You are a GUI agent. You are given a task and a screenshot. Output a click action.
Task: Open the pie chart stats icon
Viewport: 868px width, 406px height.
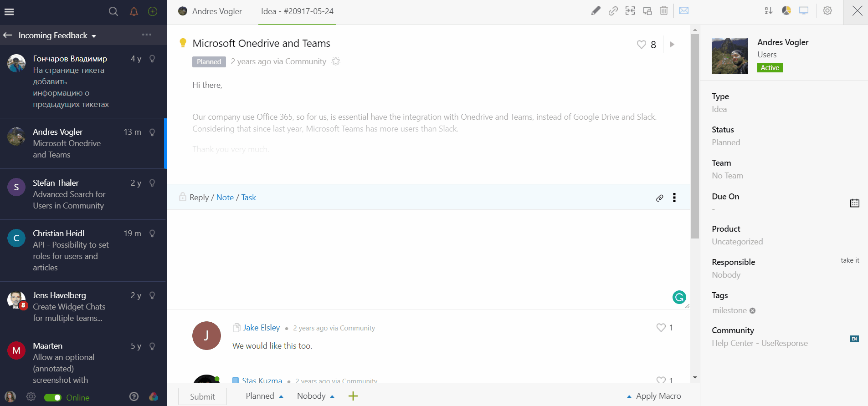point(786,11)
